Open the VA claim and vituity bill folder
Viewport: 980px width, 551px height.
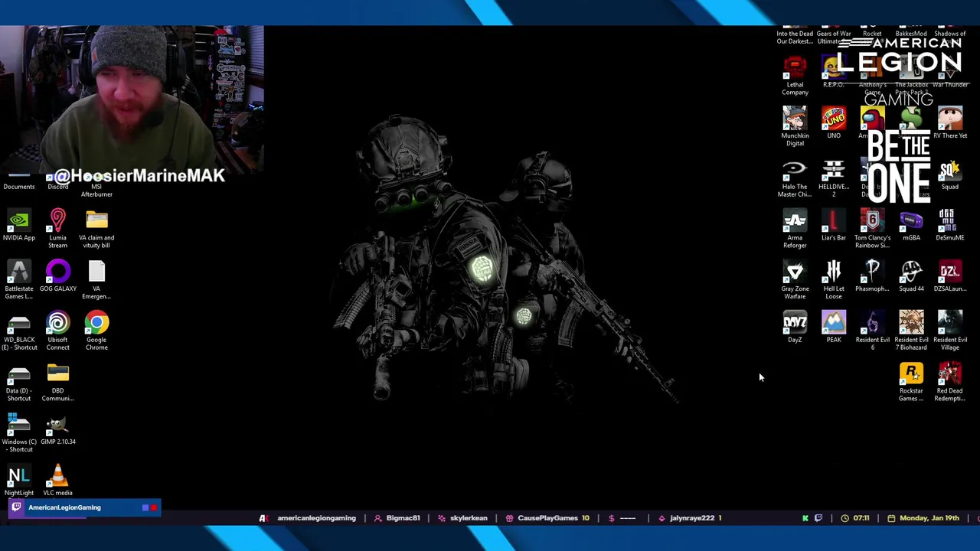96,228
